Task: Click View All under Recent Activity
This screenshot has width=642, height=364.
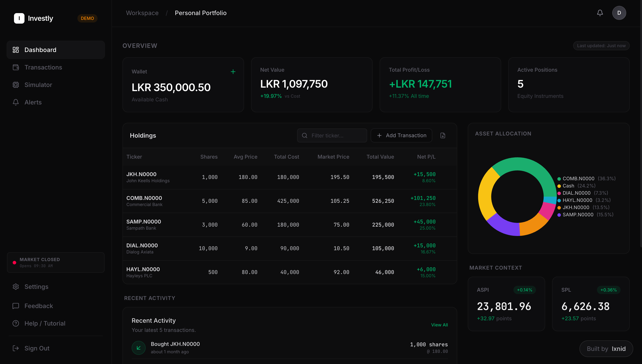Action: [x=439, y=325]
